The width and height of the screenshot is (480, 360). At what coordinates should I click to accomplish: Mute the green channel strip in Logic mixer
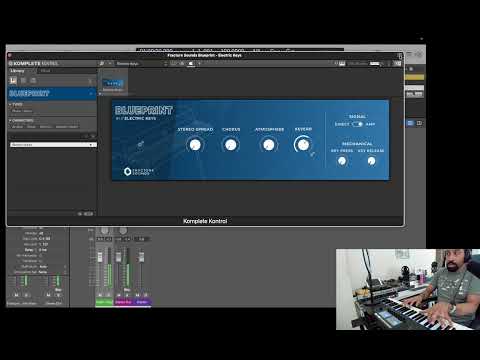(x=100, y=295)
